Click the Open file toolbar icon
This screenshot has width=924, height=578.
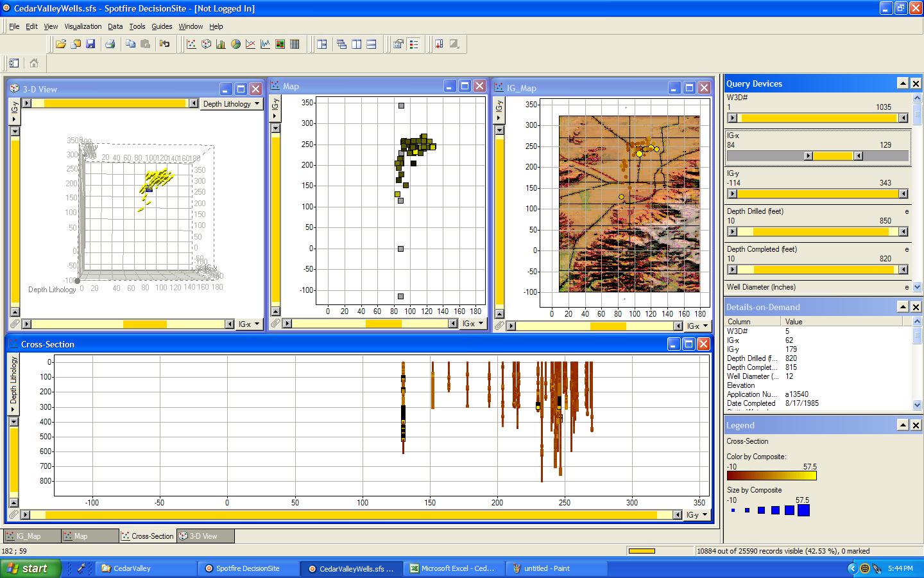60,44
